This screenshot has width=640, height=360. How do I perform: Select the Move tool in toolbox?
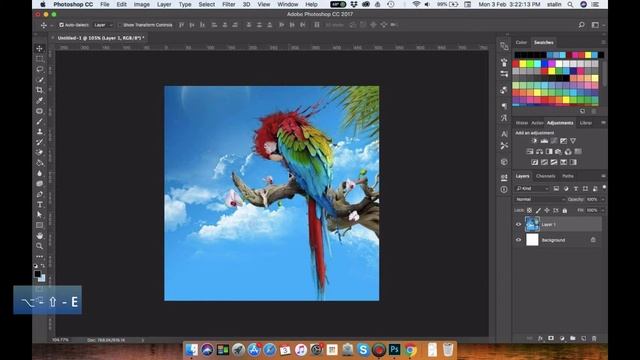[40, 49]
